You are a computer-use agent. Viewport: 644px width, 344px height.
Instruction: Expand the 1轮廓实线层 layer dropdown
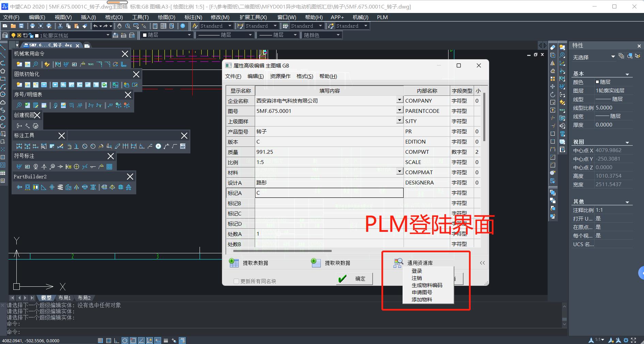pos(108,35)
